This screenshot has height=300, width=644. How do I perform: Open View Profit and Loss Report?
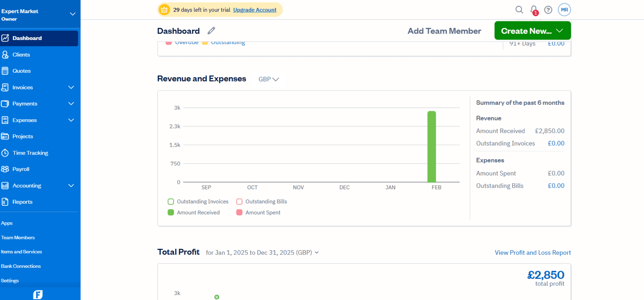[x=533, y=252]
